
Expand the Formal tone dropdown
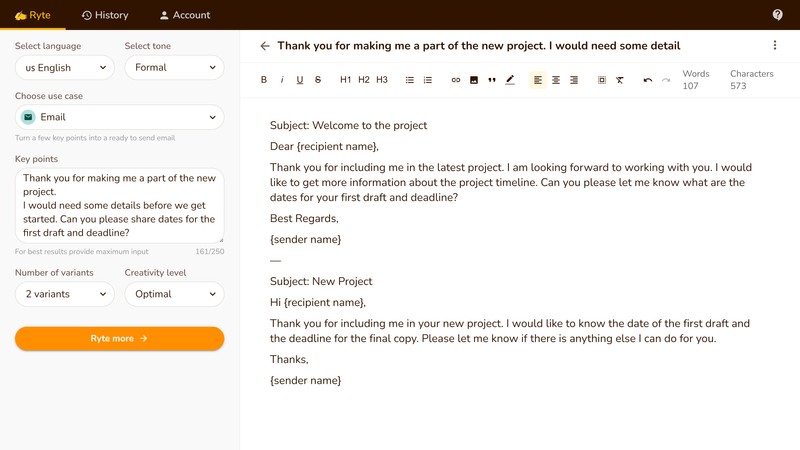click(x=174, y=68)
